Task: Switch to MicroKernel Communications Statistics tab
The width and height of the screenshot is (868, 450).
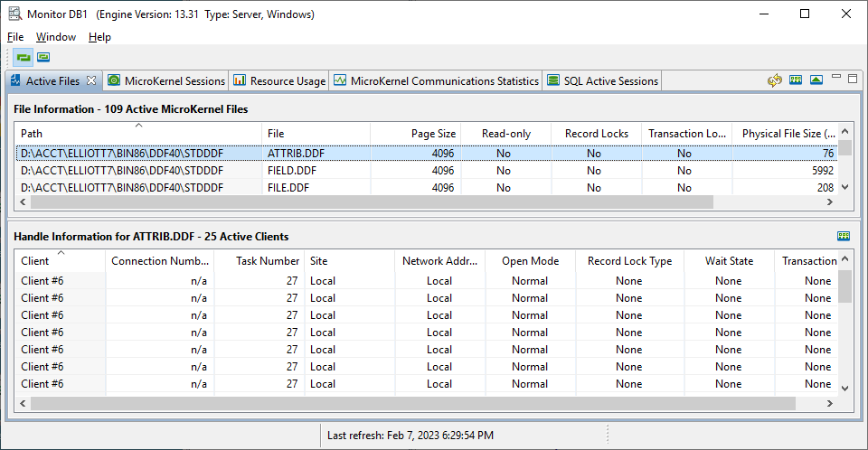Action: [x=436, y=80]
